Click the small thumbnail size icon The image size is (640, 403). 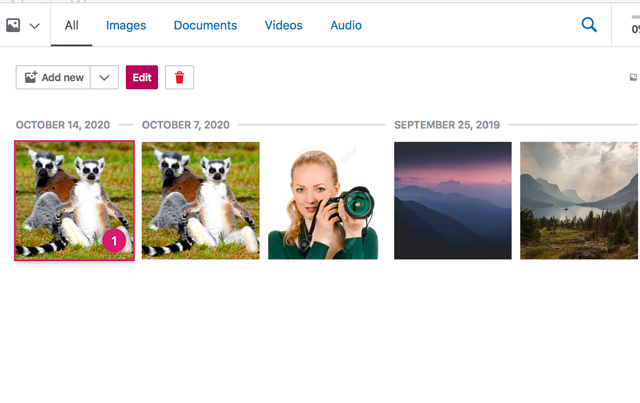pos(633,78)
